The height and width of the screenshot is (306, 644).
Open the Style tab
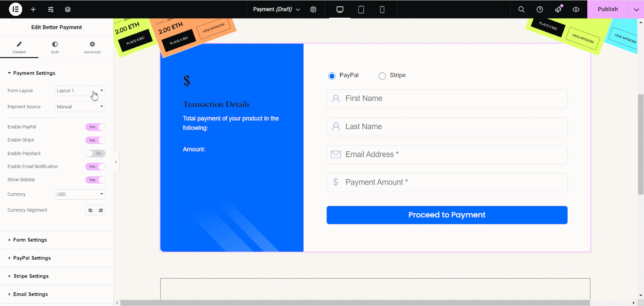55,47
